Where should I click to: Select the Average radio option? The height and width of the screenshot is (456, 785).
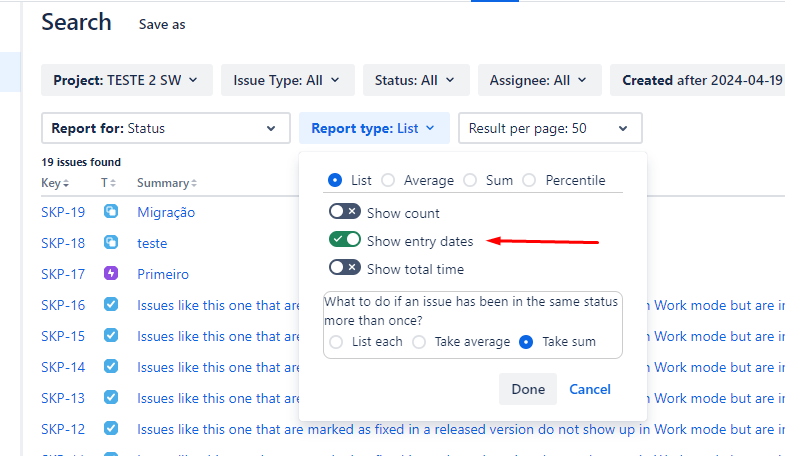pos(388,180)
